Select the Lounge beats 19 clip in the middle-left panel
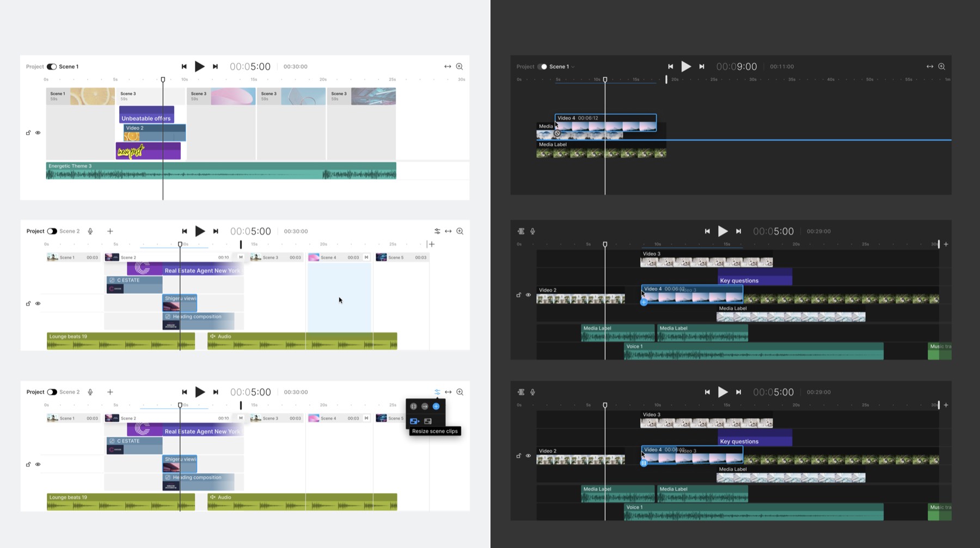980x548 pixels. click(121, 341)
